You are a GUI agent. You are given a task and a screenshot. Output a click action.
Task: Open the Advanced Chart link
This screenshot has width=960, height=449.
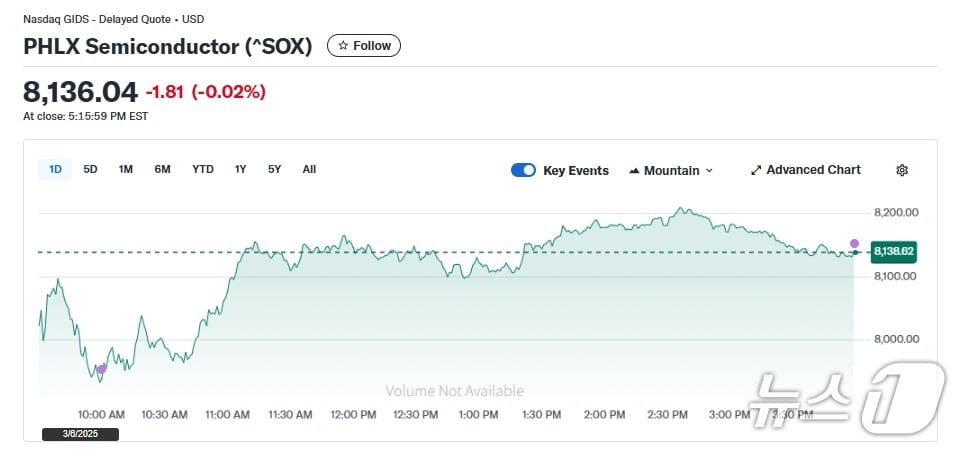coord(812,170)
